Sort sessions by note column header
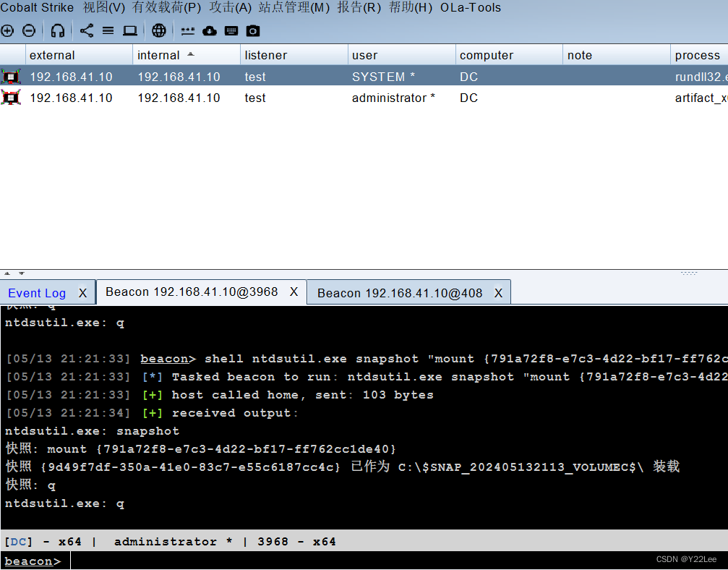The height and width of the screenshot is (570, 728). click(617, 55)
